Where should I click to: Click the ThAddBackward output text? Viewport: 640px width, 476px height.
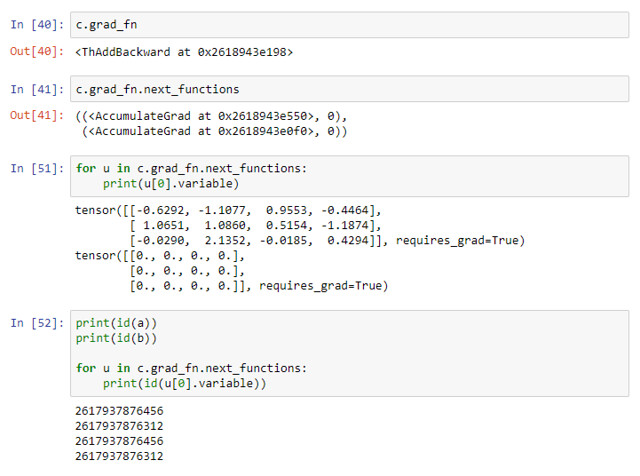click(x=184, y=51)
